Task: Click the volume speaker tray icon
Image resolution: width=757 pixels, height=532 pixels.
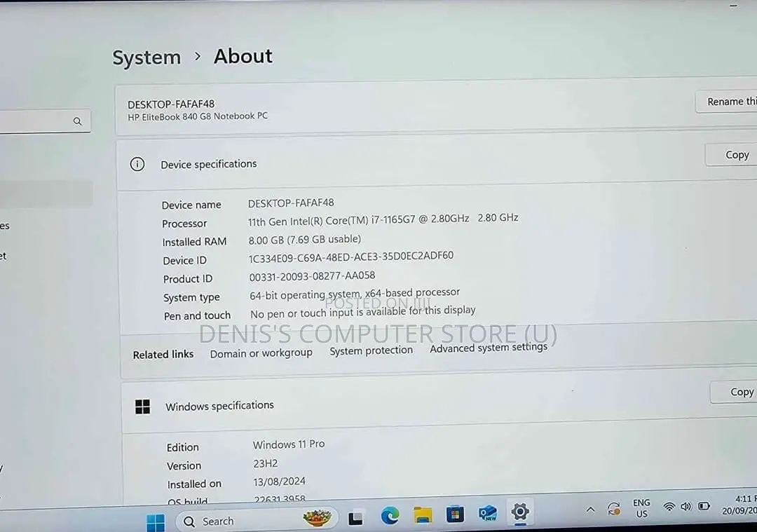Action: tap(686, 506)
